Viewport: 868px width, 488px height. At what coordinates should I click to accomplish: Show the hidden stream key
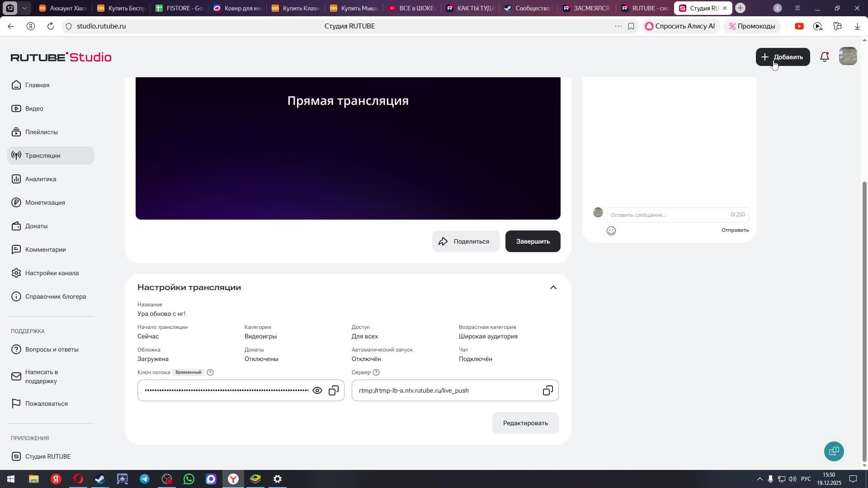[x=317, y=390]
